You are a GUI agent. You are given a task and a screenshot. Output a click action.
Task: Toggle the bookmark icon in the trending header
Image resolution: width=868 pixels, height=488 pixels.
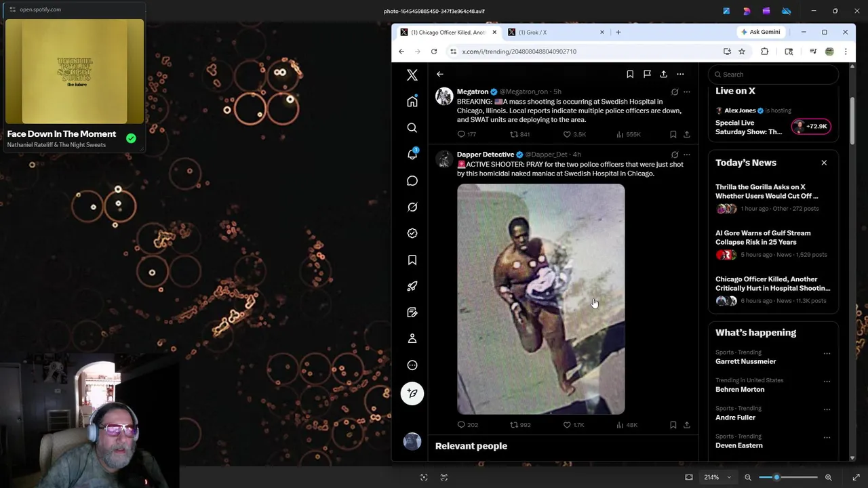coord(630,74)
